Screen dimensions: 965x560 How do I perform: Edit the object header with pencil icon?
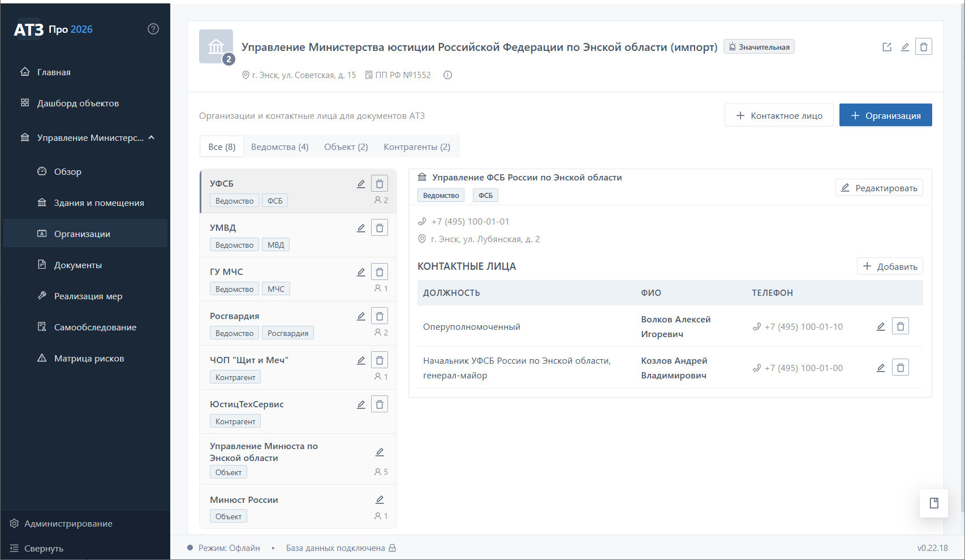click(905, 47)
